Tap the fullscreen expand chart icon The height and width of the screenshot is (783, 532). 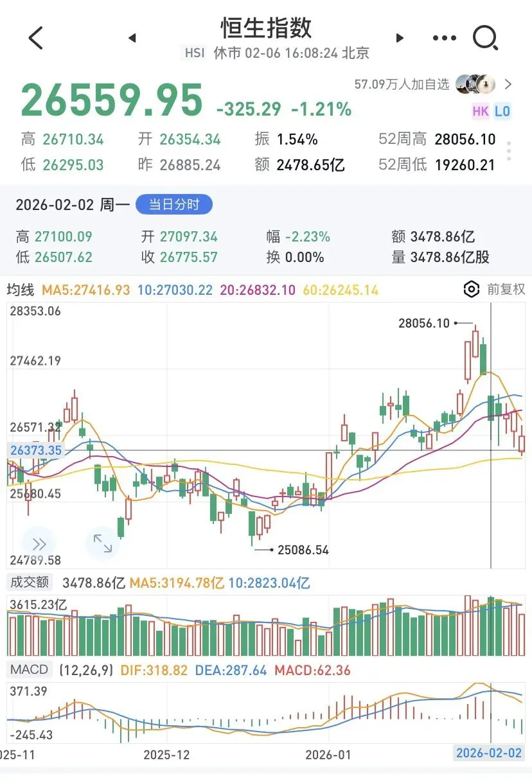point(103,543)
